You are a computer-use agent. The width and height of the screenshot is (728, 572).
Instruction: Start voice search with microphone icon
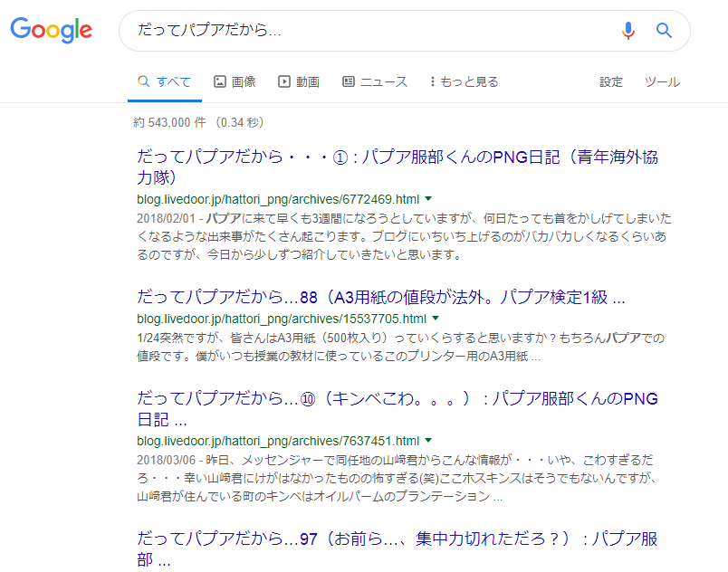click(628, 31)
